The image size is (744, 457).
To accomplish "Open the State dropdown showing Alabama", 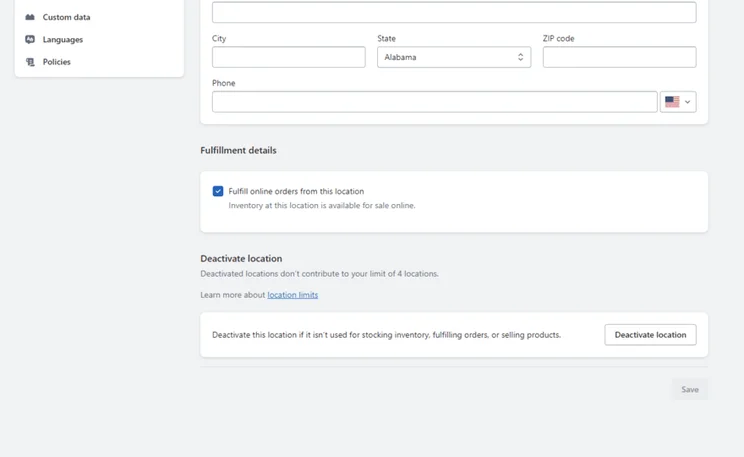I will (454, 57).
